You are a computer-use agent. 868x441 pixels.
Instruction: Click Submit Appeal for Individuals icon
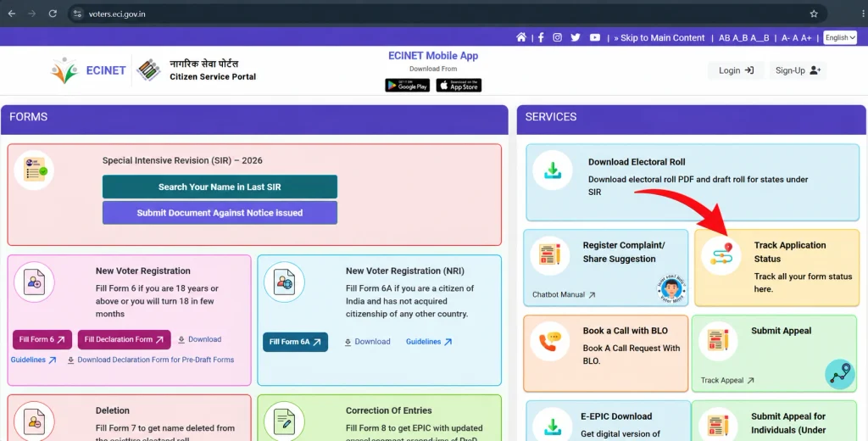click(x=718, y=426)
